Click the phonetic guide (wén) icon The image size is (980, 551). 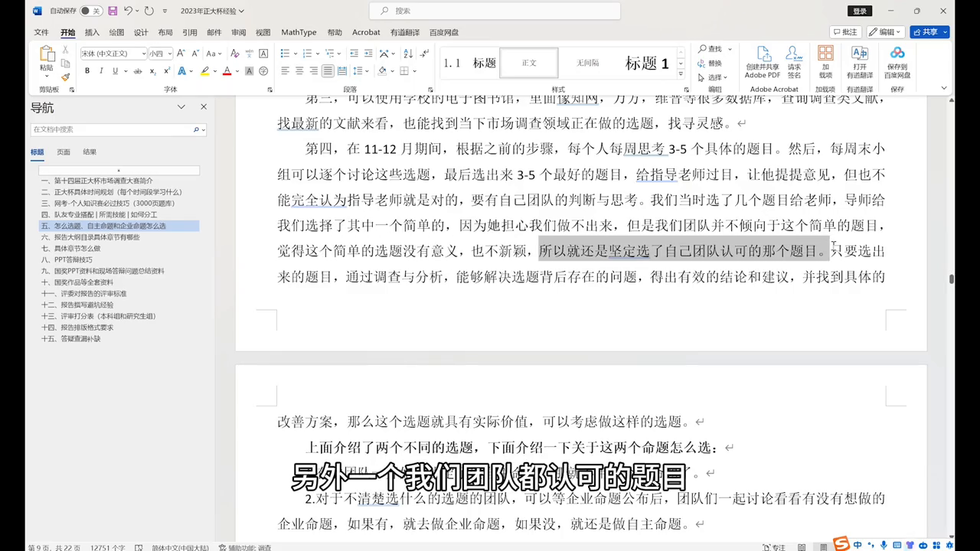pos(249,54)
